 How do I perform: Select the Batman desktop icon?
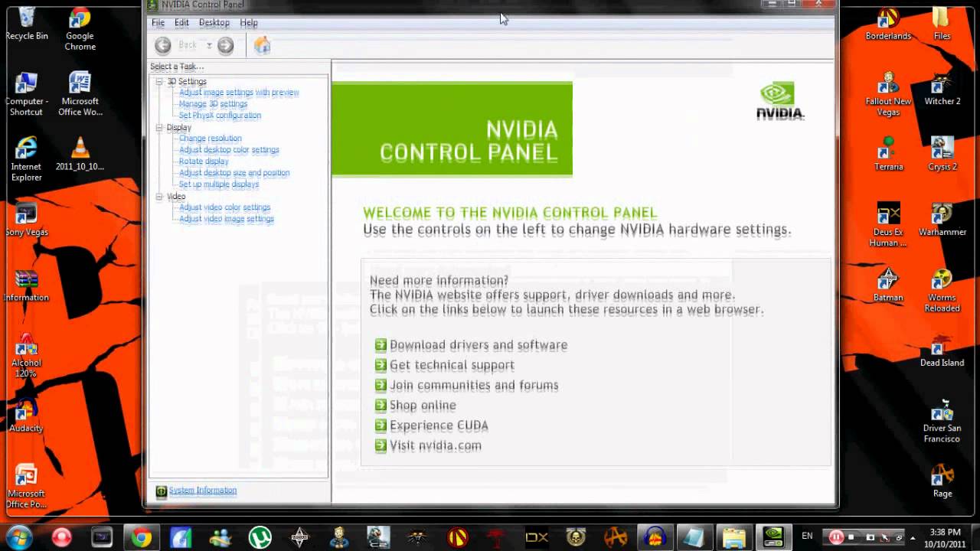[888, 285]
